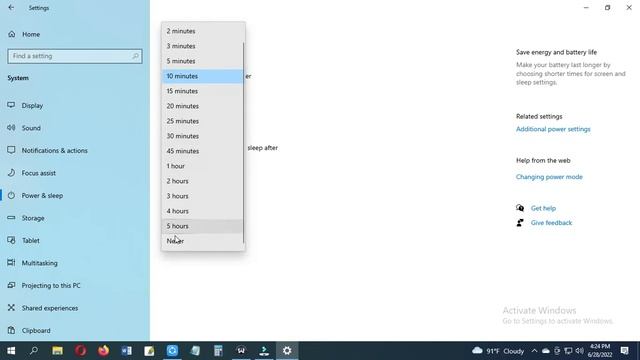This screenshot has width=640, height=360.
Task: Click the Settings gear in taskbar
Action: 287,351
